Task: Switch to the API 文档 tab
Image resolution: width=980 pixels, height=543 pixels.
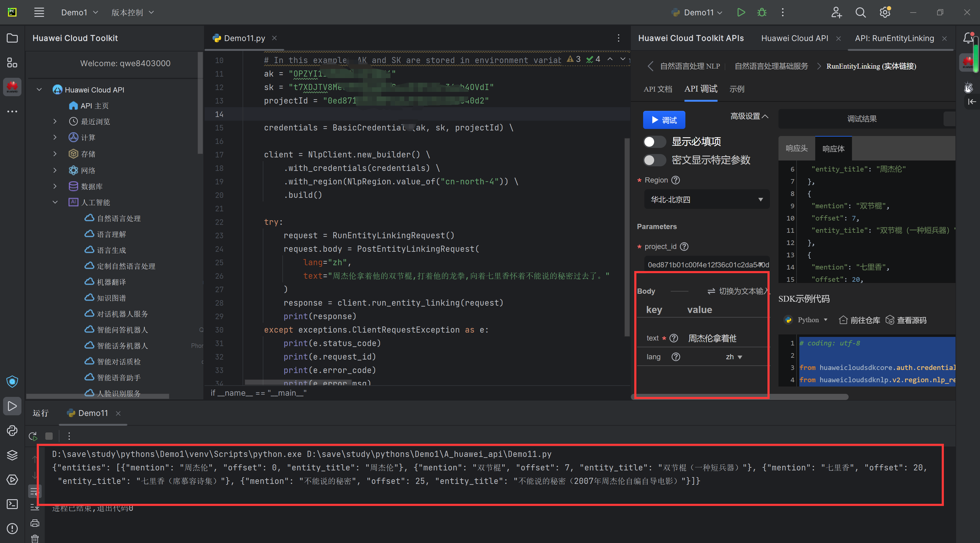Action: click(x=658, y=89)
